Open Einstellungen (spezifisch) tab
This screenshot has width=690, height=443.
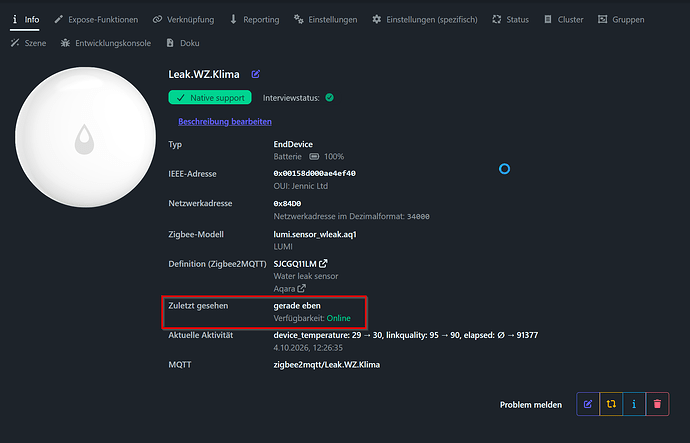click(x=425, y=19)
